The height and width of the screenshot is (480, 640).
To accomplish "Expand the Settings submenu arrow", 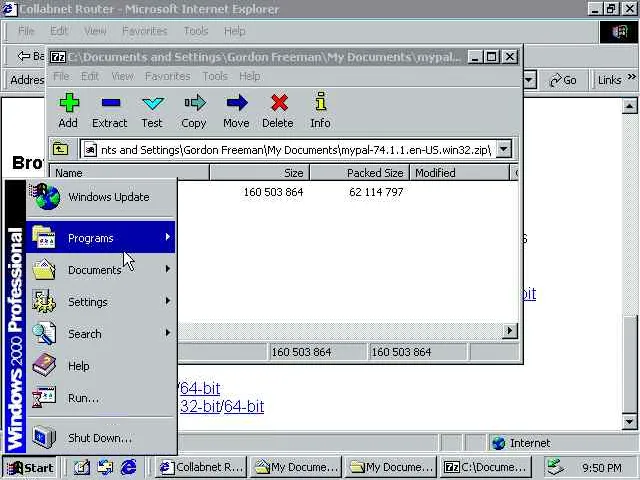I will pyautogui.click(x=168, y=301).
